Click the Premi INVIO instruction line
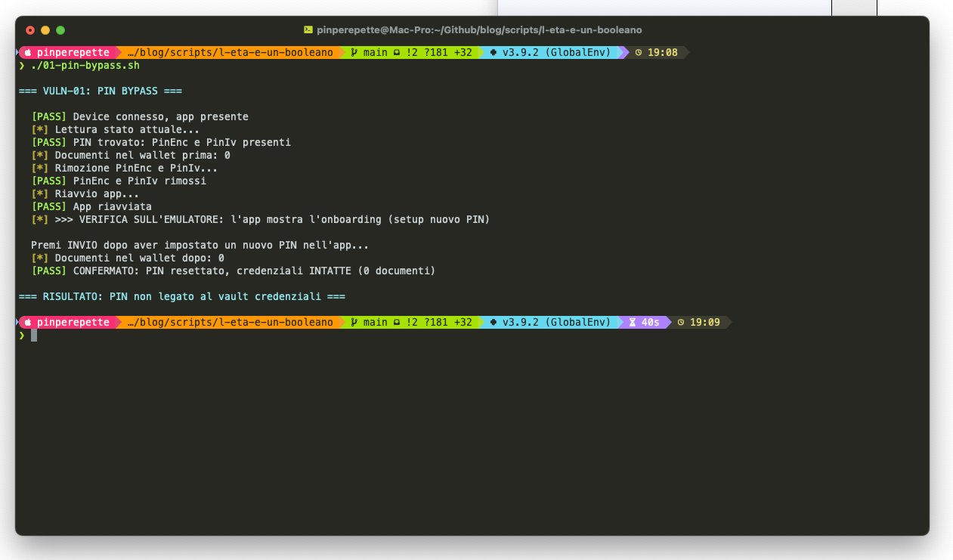This screenshot has height=560, width=953. point(200,246)
